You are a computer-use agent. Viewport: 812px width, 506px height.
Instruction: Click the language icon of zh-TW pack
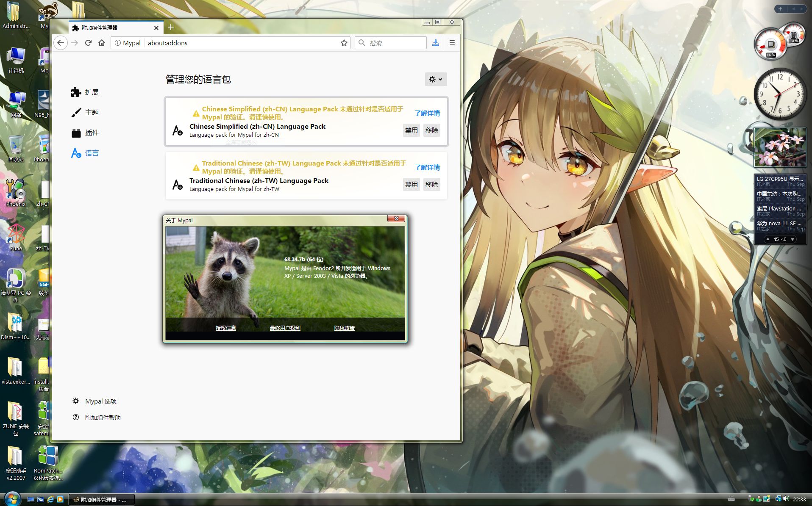click(x=178, y=185)
